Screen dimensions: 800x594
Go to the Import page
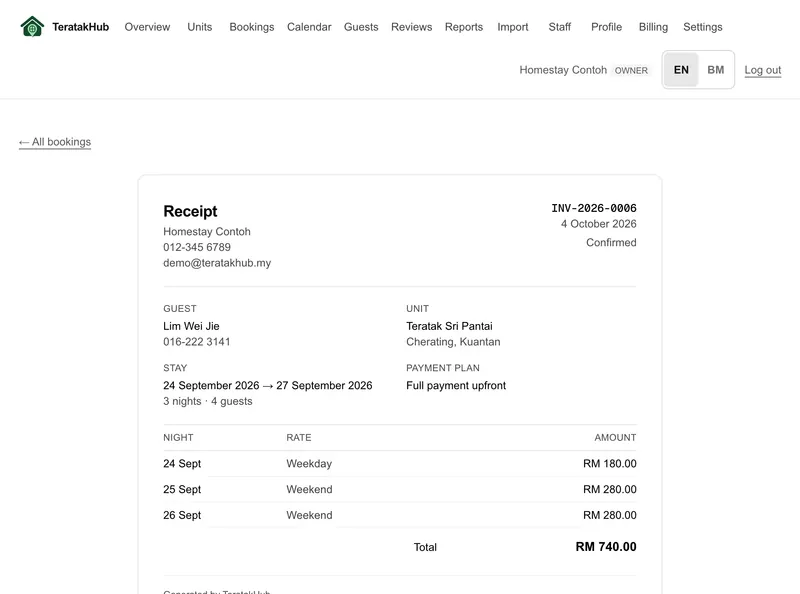pos(513,27)
